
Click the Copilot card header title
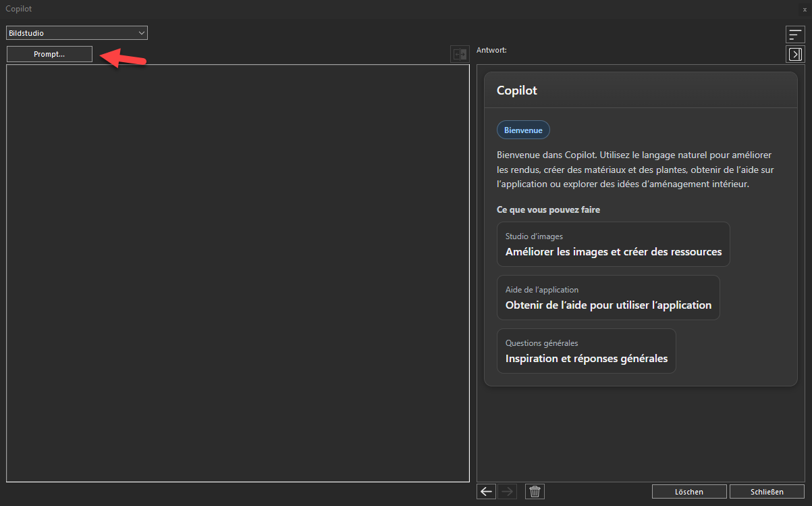517,90
